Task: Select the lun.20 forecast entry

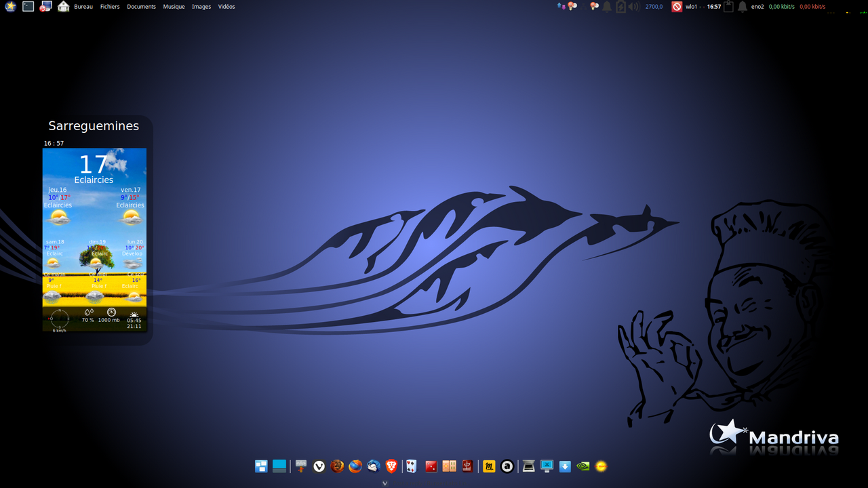Action: tap(134, 254)
